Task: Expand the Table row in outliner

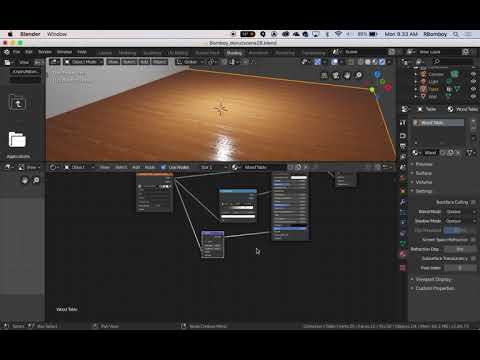Action: [415, 89]
